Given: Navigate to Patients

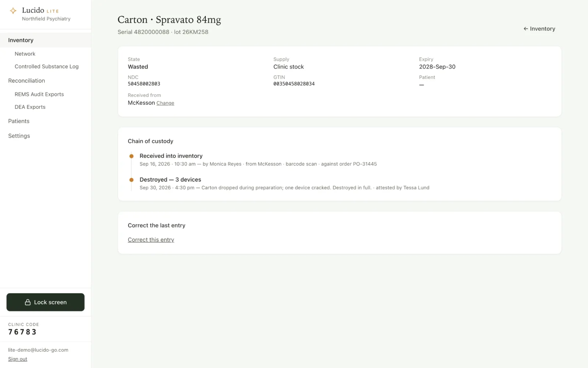Looking at the screenshot, I should 19,121.
